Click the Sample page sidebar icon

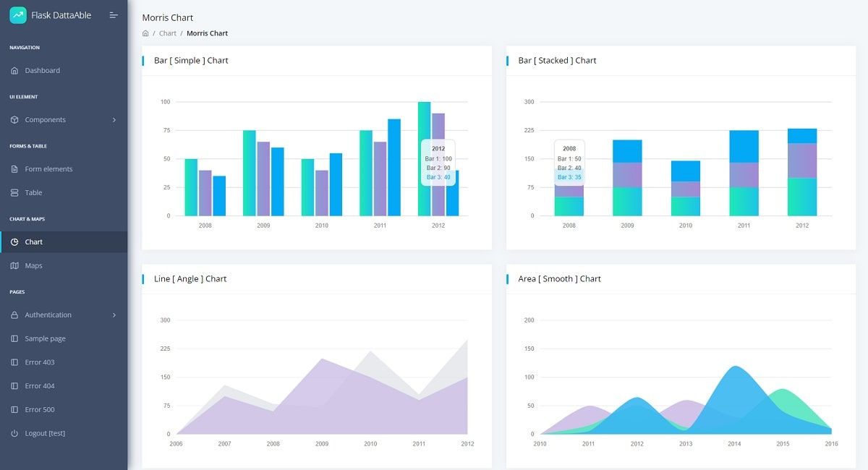14,339
